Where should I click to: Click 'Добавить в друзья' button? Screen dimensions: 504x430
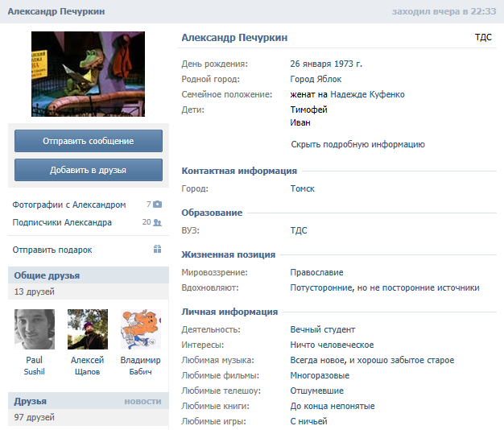(x=89, y=170)
